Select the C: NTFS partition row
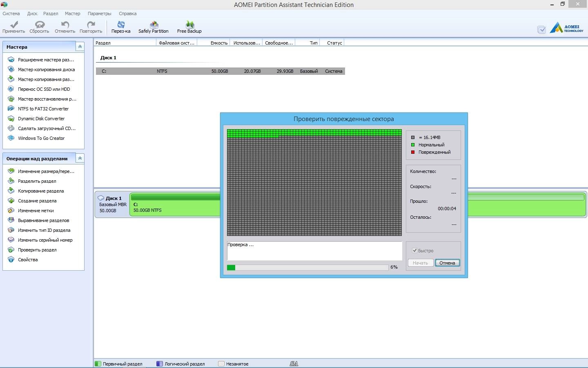Image resolution: width=588 pixels, height=368 pixels. point(220,71)
